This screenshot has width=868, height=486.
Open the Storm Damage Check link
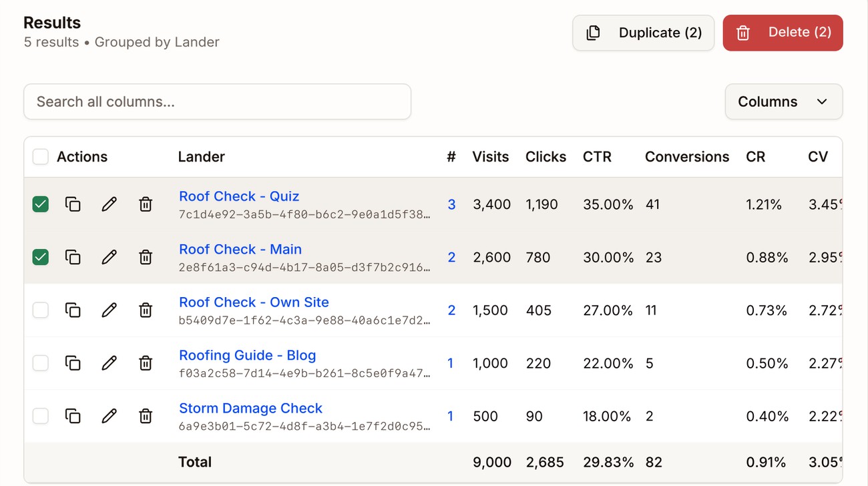click(x=250, y=408)
